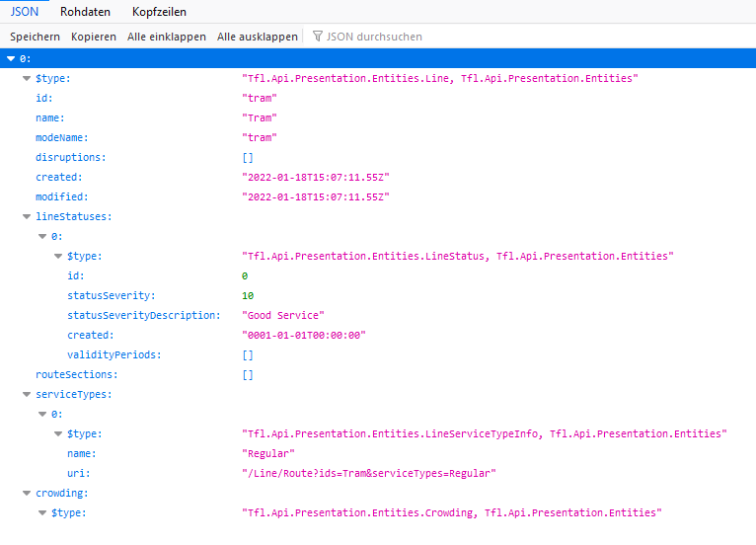Collapse the serviceTypes node
This screenshot has width=756, height=545.
click(x=27, y=395)
